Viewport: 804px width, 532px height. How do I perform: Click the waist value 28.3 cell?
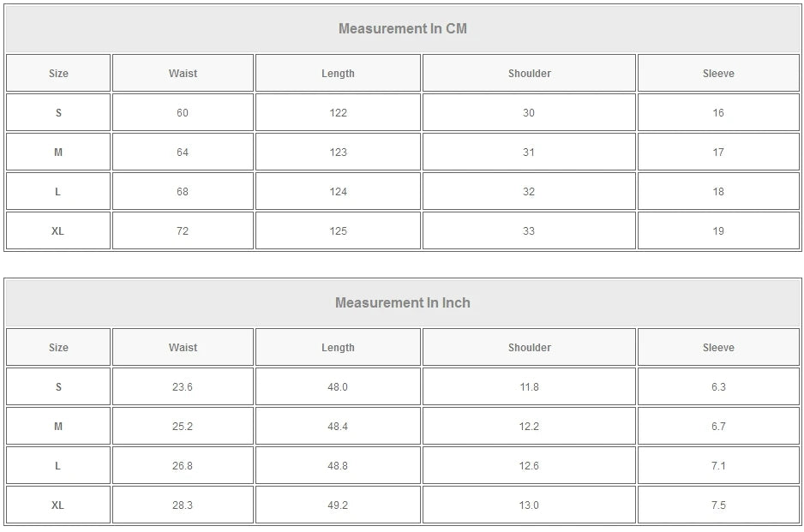[183, 505]
